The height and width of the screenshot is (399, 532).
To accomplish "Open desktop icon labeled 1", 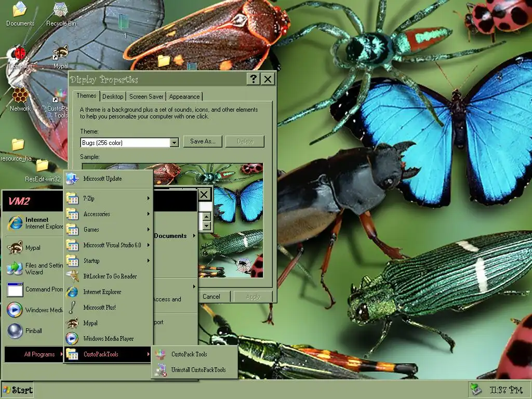I will (124, 26).
